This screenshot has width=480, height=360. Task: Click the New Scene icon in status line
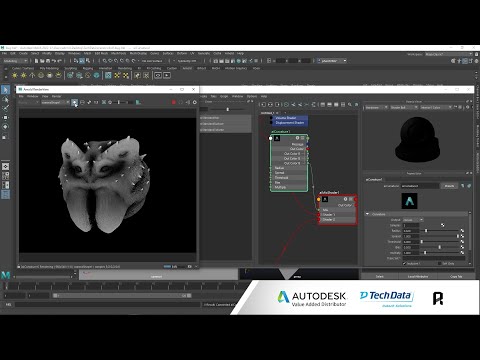pyautogui.click(x=36, y=61)
